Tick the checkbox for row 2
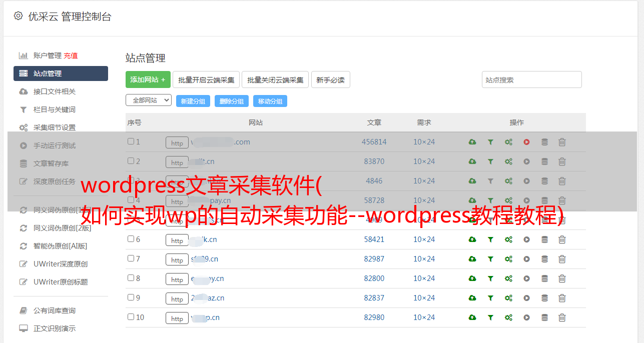Screen dimensions: 644x343 click(x=131, y=161)
